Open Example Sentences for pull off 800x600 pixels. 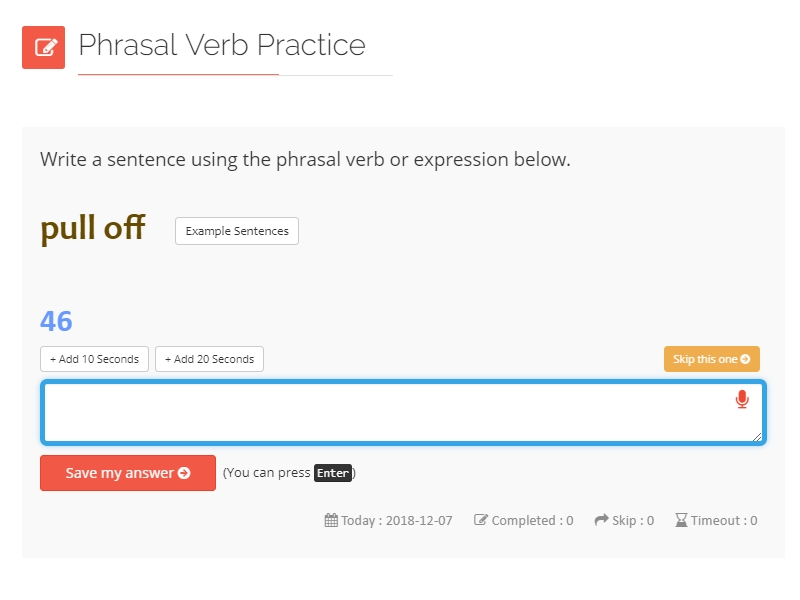coord(237,231)
